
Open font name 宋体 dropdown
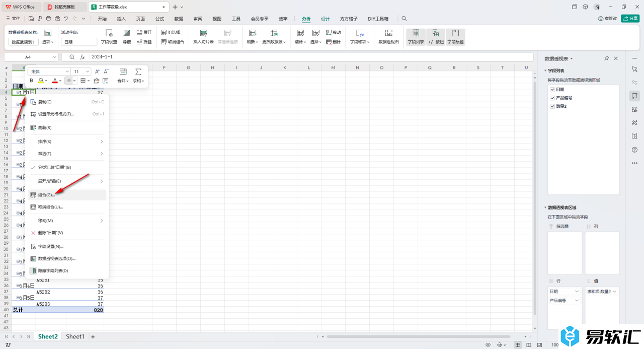[x=67, y=72]
